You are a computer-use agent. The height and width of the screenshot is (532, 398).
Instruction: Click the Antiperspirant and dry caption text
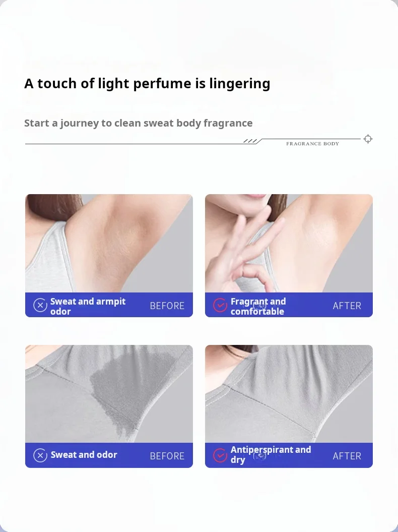click(x=271, y=455)
